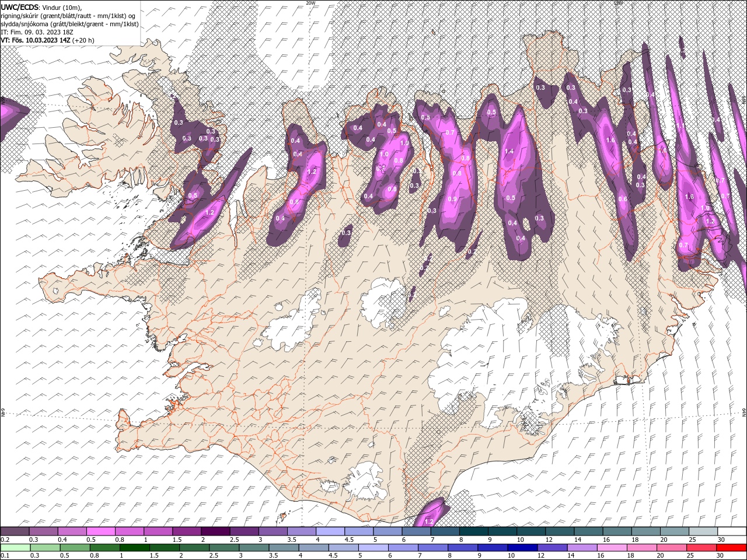Select the valid time 'VT: Fös. 10.03.2023 14Z'
The width and height of the screenshot is (747, 560).
click(36, 40)
